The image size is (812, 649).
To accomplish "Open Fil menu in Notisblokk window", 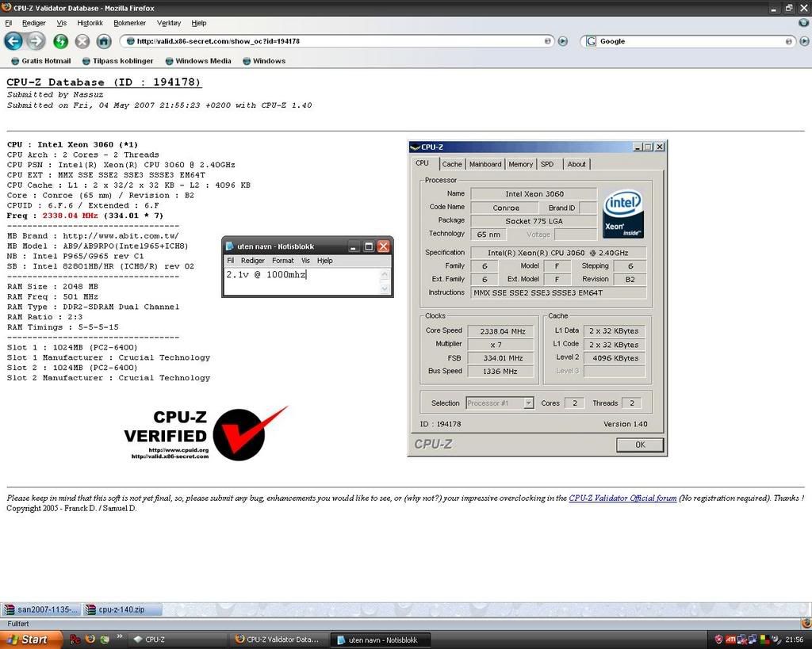I will tap(231, 261).
